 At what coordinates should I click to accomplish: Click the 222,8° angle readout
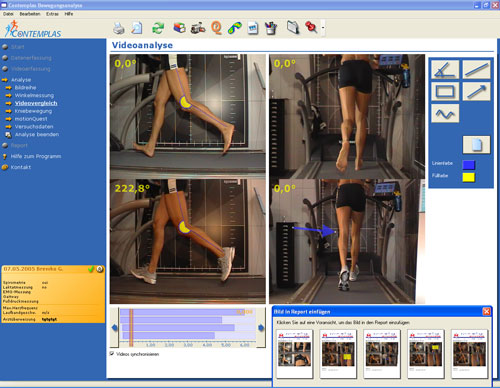click(x=132, y=189)
